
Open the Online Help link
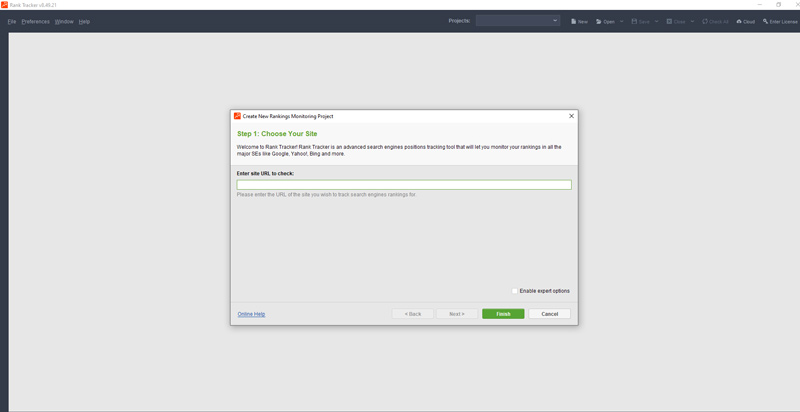point(252,314)
